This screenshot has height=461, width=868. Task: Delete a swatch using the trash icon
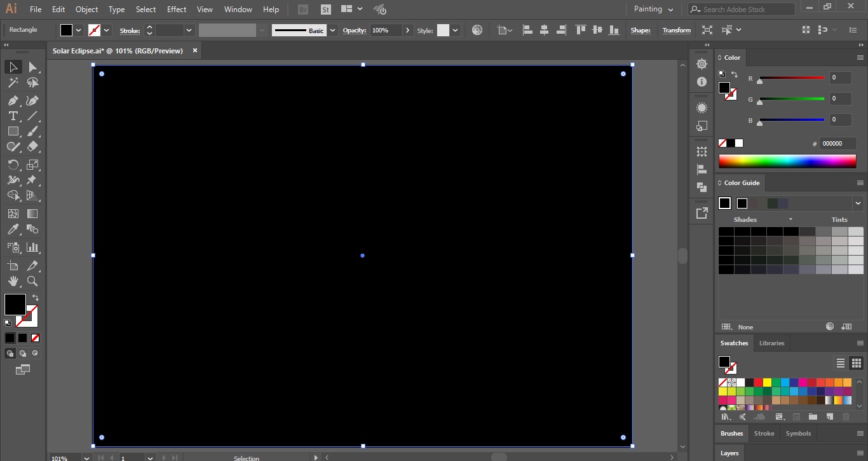point(846,416)
